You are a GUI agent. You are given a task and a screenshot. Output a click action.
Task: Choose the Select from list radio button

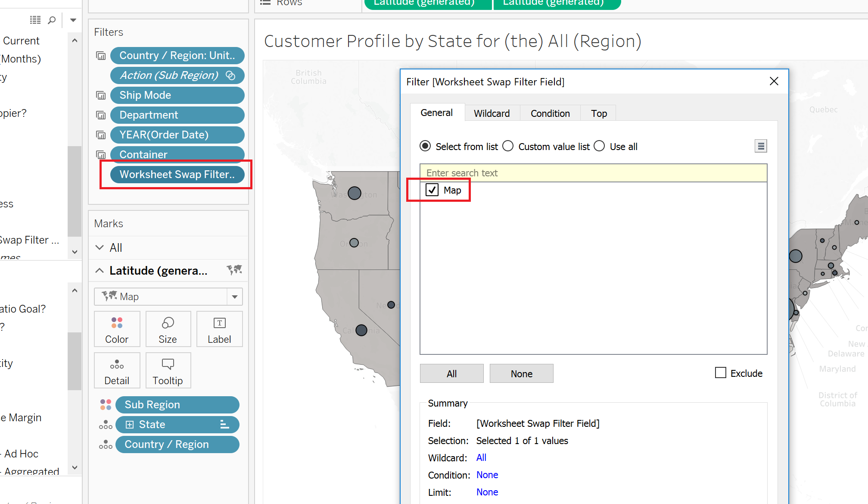click(x=425, y=146)
